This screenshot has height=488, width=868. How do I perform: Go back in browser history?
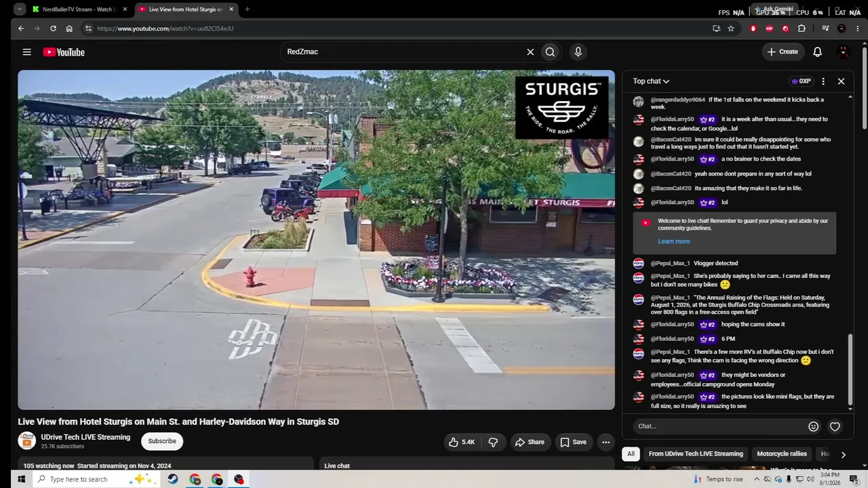click(x=21, y=28)
